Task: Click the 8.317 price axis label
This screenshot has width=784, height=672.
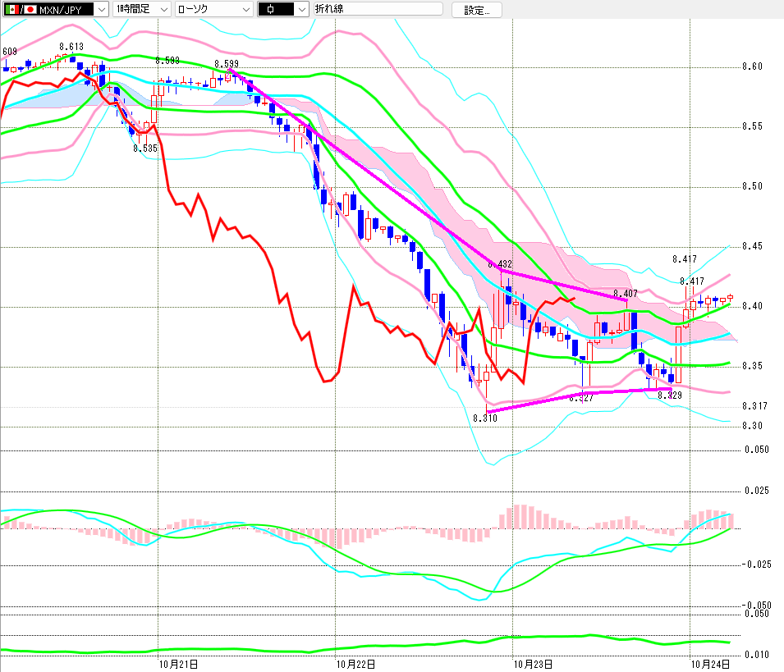Action: click(x=754, y=405)
